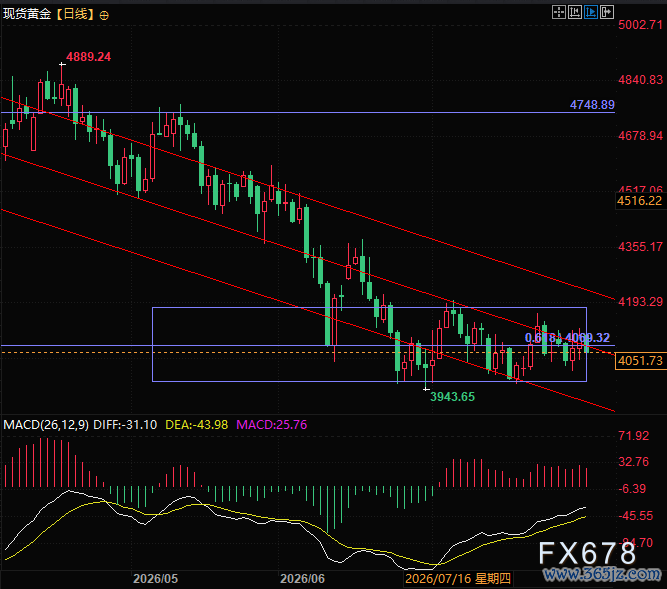Select the 4516.22 price axis tag

(639, 201)
